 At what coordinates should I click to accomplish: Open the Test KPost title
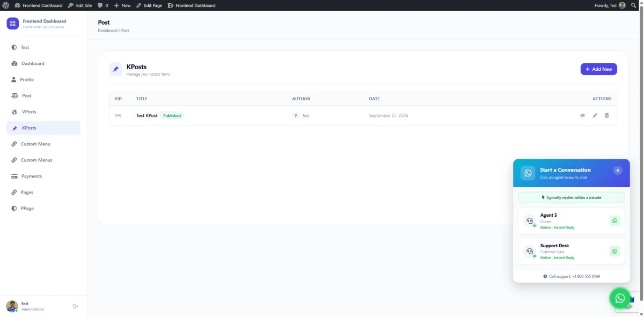[147, 115]
